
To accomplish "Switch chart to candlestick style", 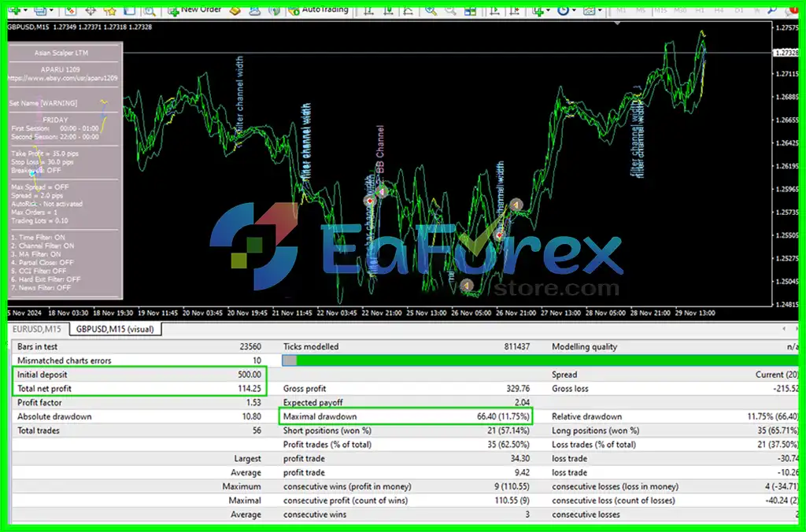I will coord(389,10).
